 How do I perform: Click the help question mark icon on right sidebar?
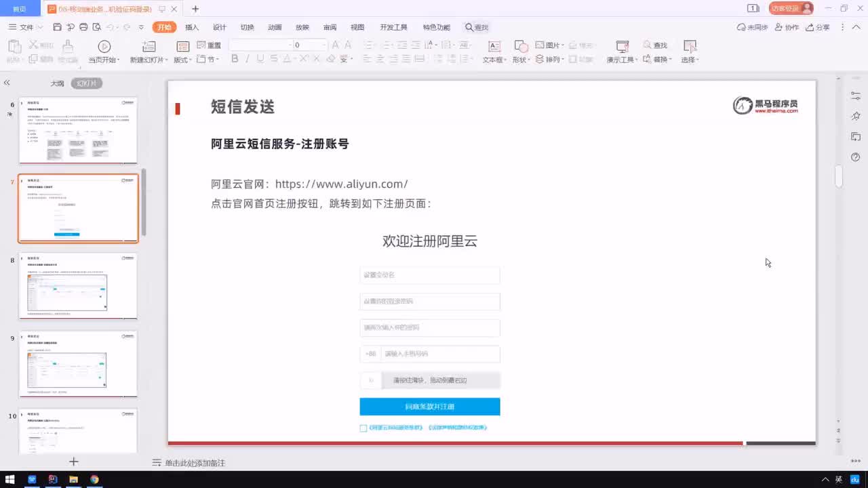[856, 157]
